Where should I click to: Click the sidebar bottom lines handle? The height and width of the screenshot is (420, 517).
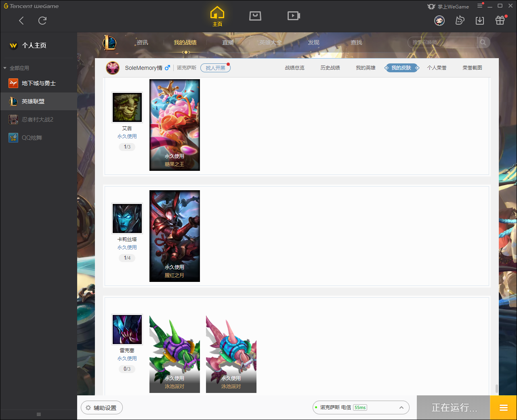pyautogui.click(x=39, y=414)
